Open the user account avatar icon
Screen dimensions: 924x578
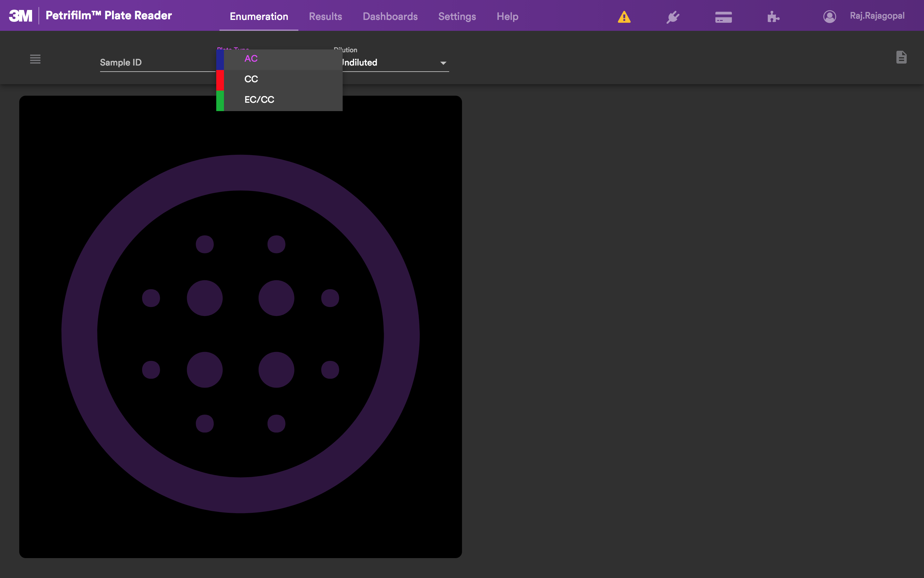point(829,16)
